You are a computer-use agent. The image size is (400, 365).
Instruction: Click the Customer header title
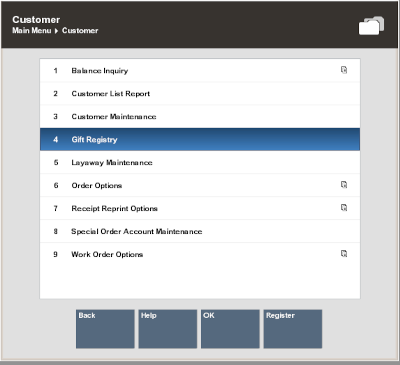pos(36,20)
